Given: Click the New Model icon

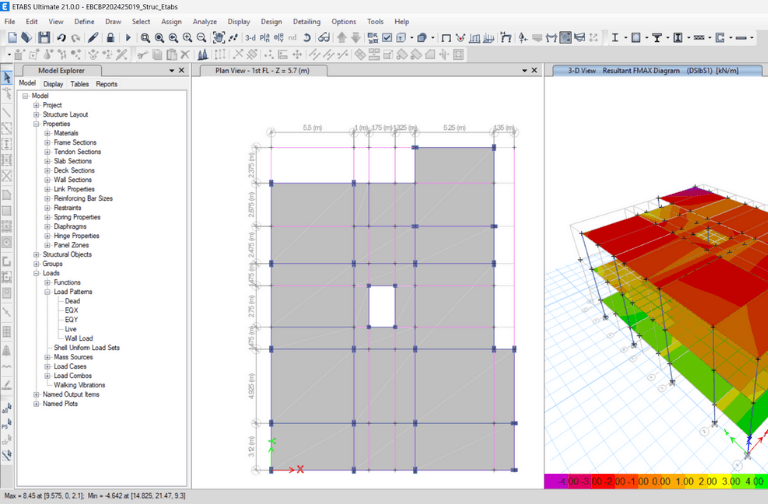Looking at the screenshot, I should click(x=12, y=38).
